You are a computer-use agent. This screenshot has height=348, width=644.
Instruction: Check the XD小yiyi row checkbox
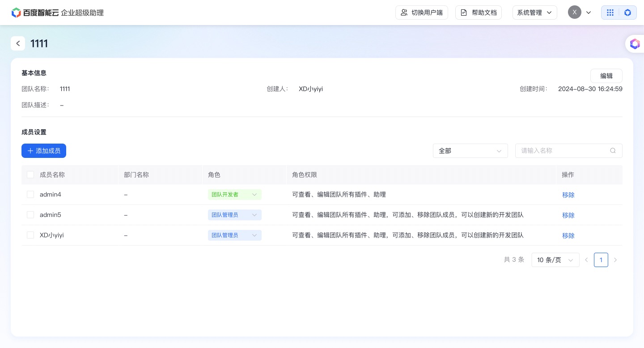click(x=30, y=235)
